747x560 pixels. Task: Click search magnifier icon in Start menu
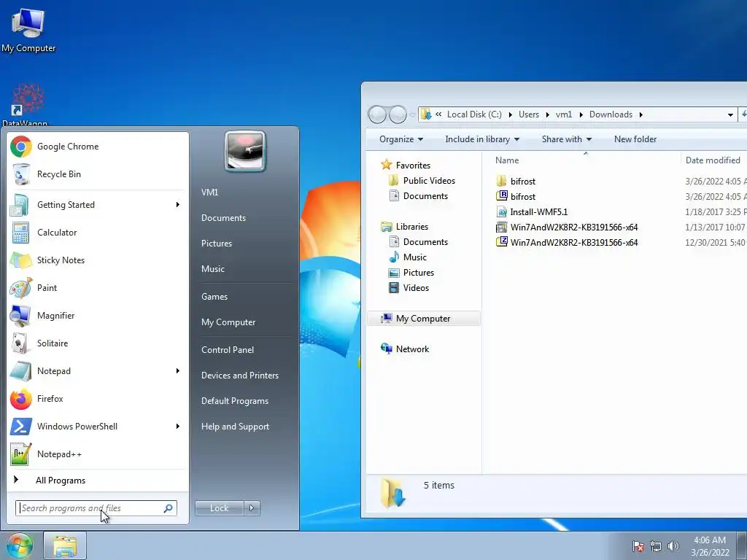(x=169, y=508)
